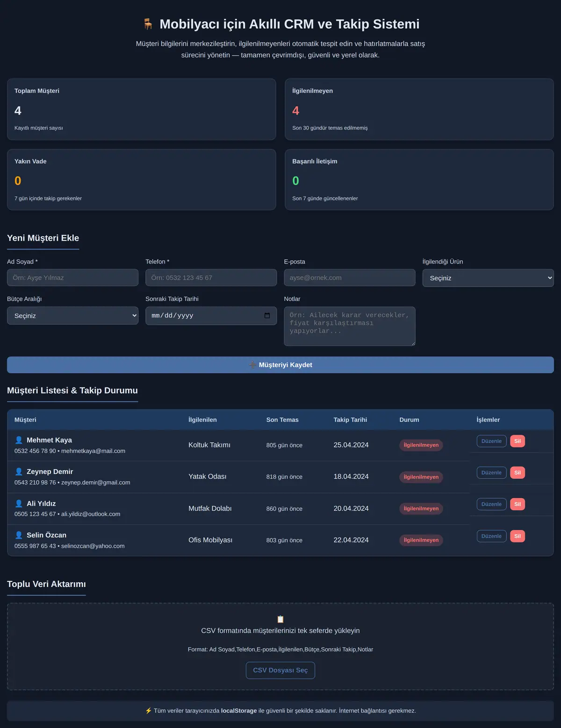Viewport: 561px width, 728px height.
Task: Click the Son Temas column header
Action: point(282,420)
